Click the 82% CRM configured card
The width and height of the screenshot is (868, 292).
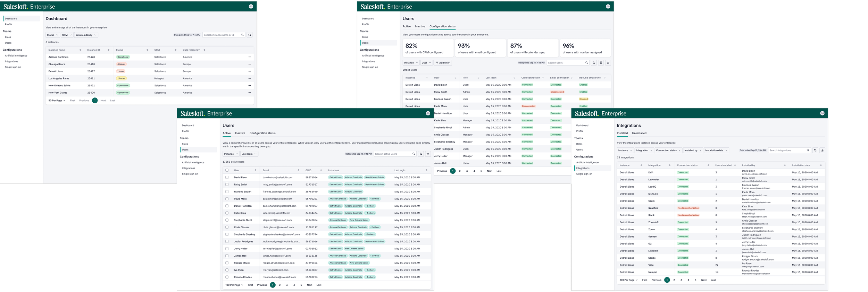(x=428, y=48)
